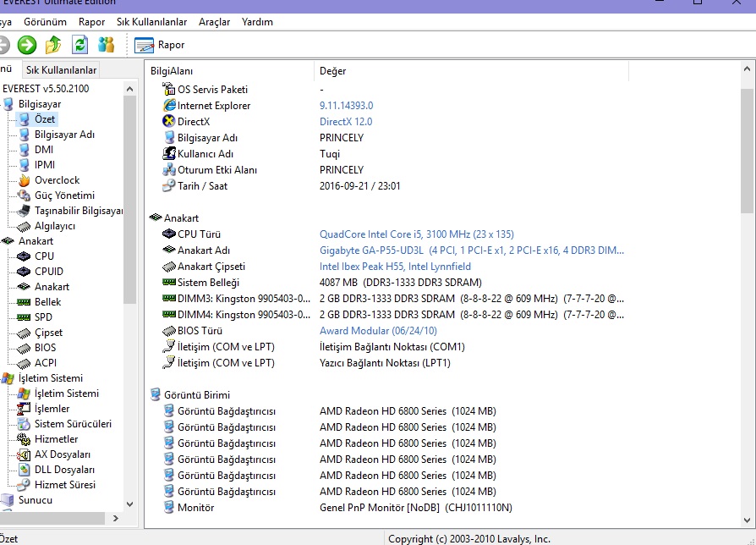Click the main panel scrollbar down arrow
Viewport: 756px width, 545px height.
pos(747,520)
